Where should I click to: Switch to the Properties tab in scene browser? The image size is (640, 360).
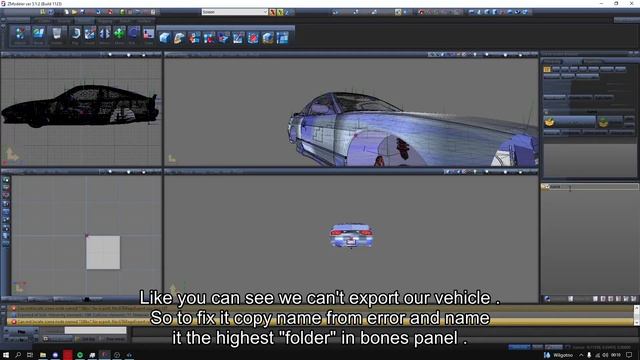click(593, 61)
